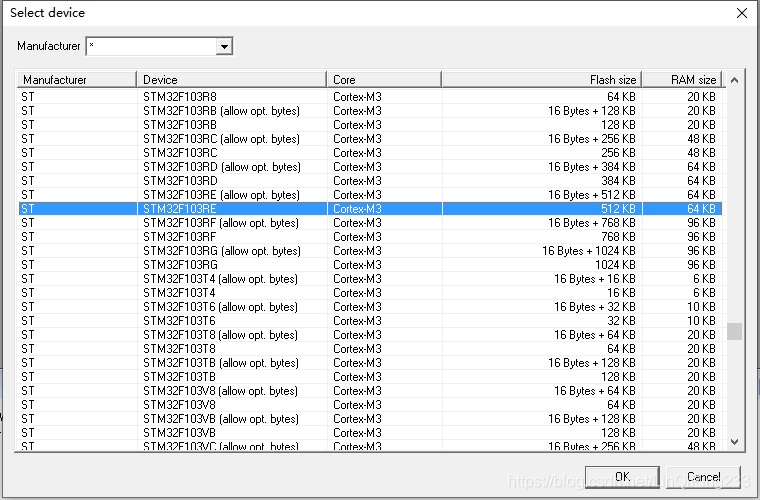Image resolution: width=760 pixels, height=500 pixels.
Task: Click the scrollbar down arrow
Action: [x=734, y=441]
